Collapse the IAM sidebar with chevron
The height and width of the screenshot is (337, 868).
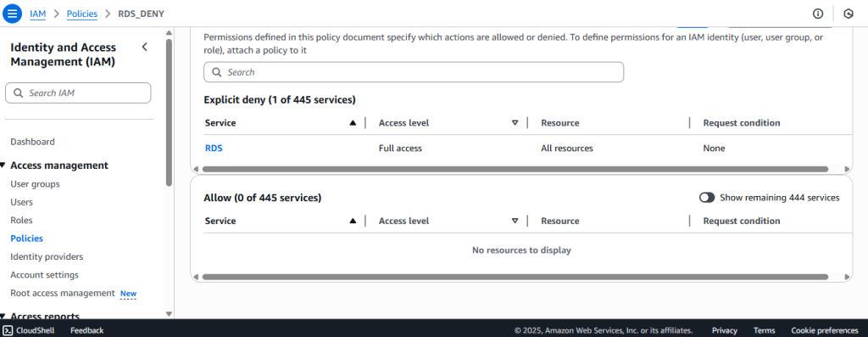coord(144,48)
